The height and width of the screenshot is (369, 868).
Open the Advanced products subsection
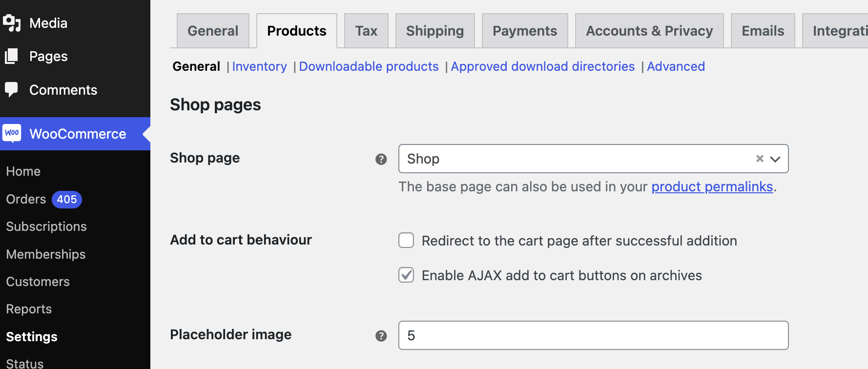[x=676, y=66]
